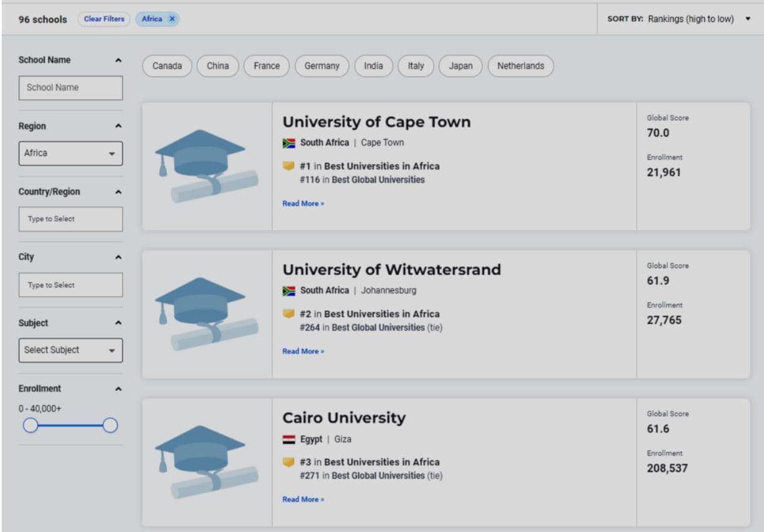This screenshot has height=532, width=764.
Task: Select the Japan country filter pill
Action: 461,65
